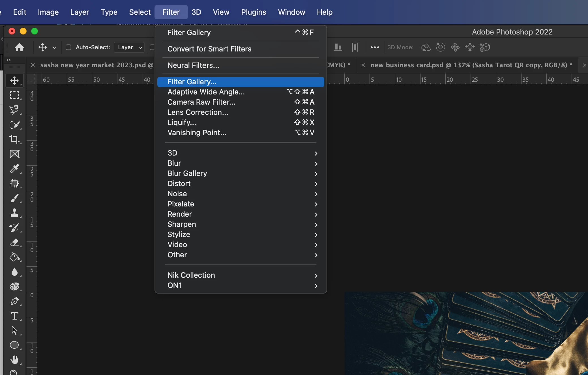Click the Home icon in options bar

19,47
